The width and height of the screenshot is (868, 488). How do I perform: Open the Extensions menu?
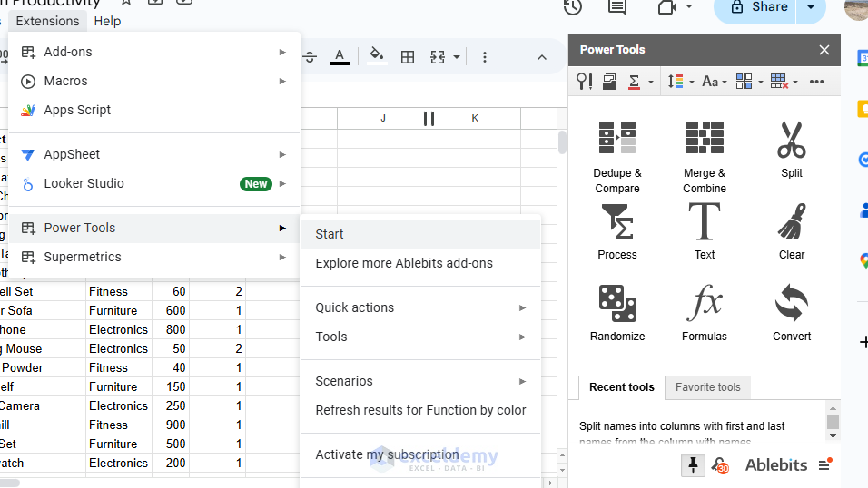47,21
